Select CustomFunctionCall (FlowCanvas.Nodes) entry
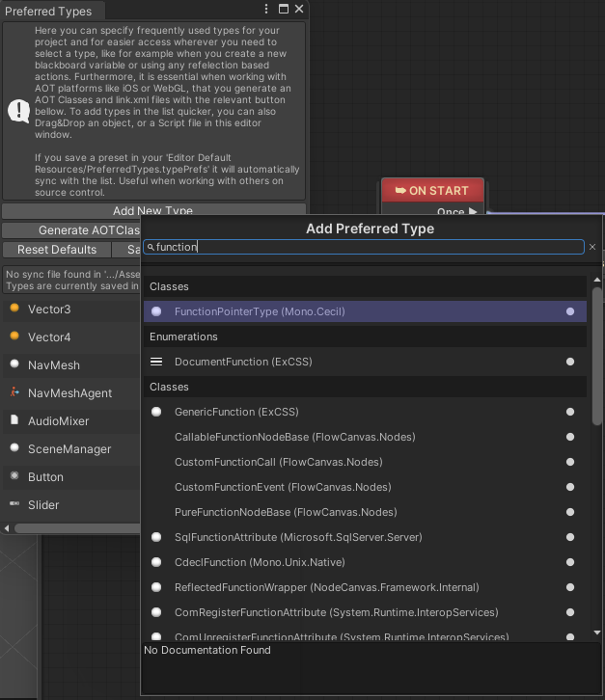 click(x=365, y=462)
